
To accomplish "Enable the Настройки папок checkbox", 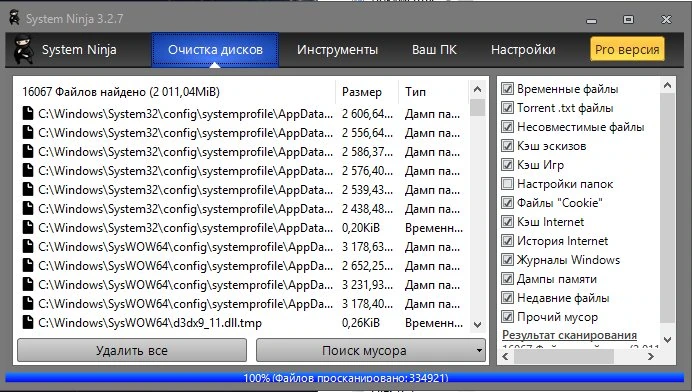I will coord(508,184).
